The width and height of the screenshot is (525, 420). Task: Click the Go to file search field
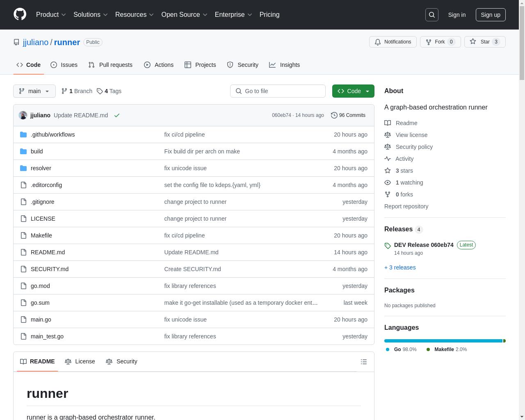(x=278, y=91)
